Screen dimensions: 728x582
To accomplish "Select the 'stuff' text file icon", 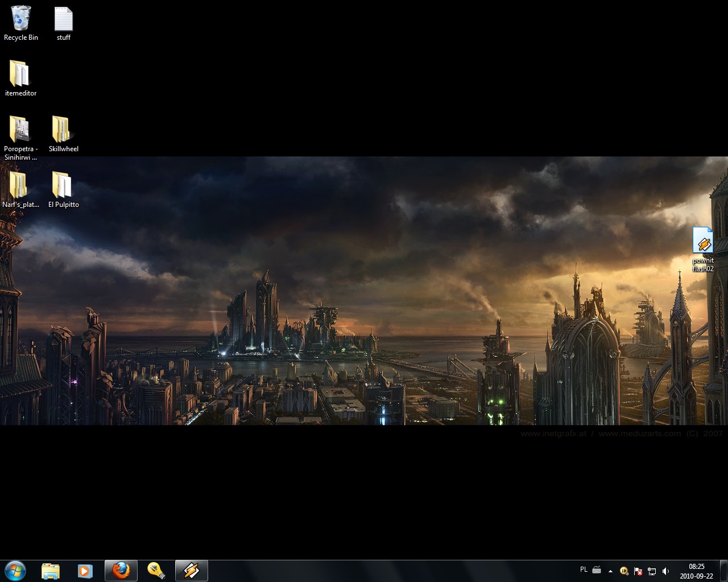I will pos(63,19).
